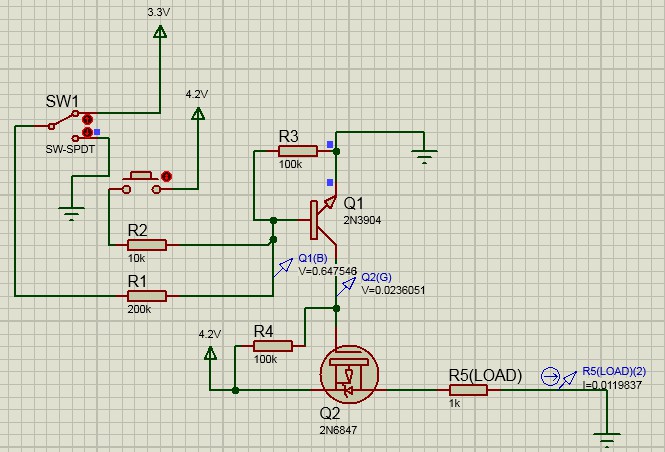The image size is (665, 452).
Task: Select resistor R2 body
Action: coord(147,245)
